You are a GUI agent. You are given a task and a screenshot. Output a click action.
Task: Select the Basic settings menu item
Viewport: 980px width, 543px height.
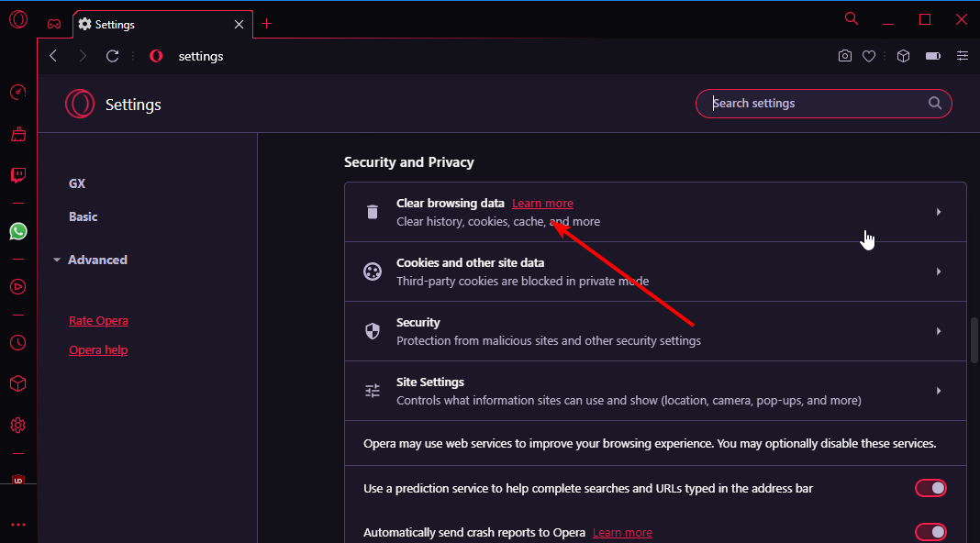point(84,216)
